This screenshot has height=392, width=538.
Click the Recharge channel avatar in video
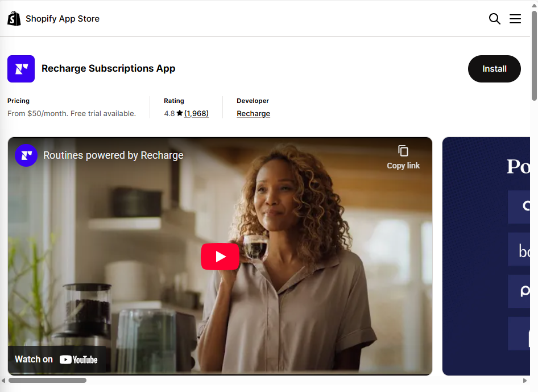(26, 155)
